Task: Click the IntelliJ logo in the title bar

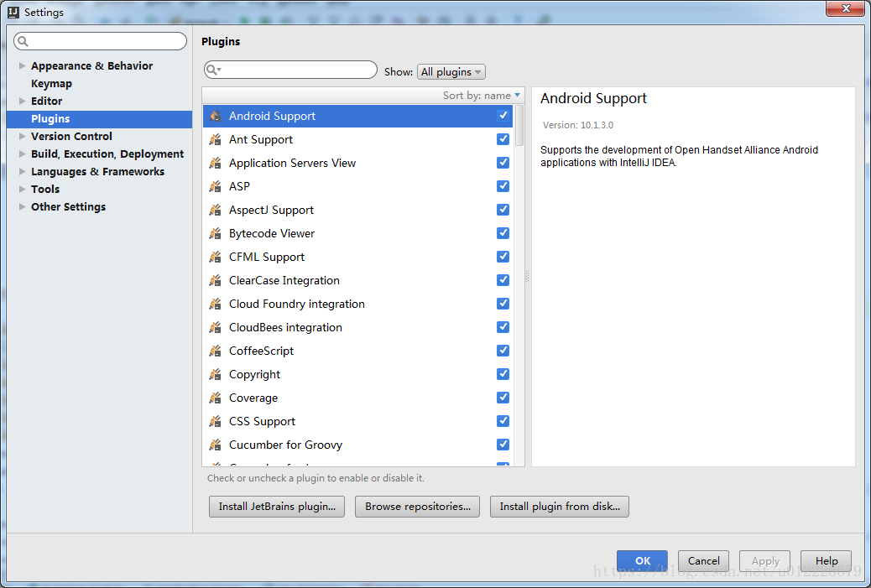Action: tap(13, 13)
